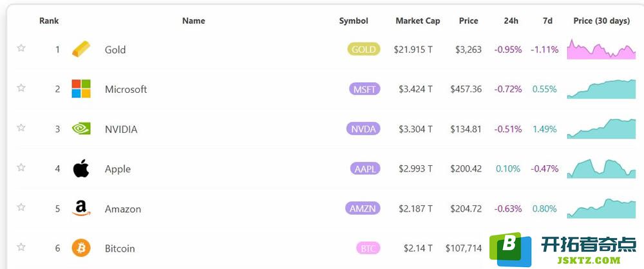644x269 pixels.
Task: Click the NVIDIA logo icon
Action: coord(81,129)
